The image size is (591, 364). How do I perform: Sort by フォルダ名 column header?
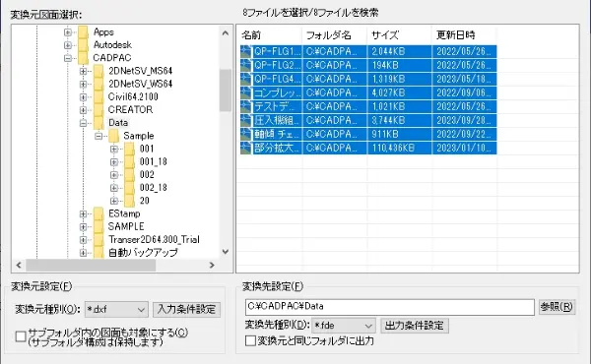coord(334,35)
